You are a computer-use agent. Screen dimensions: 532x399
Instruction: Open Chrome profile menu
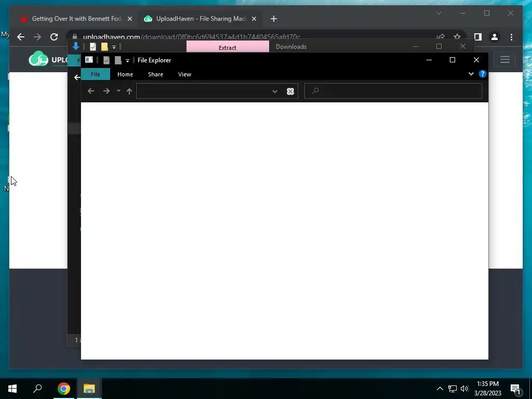[495, 37]
